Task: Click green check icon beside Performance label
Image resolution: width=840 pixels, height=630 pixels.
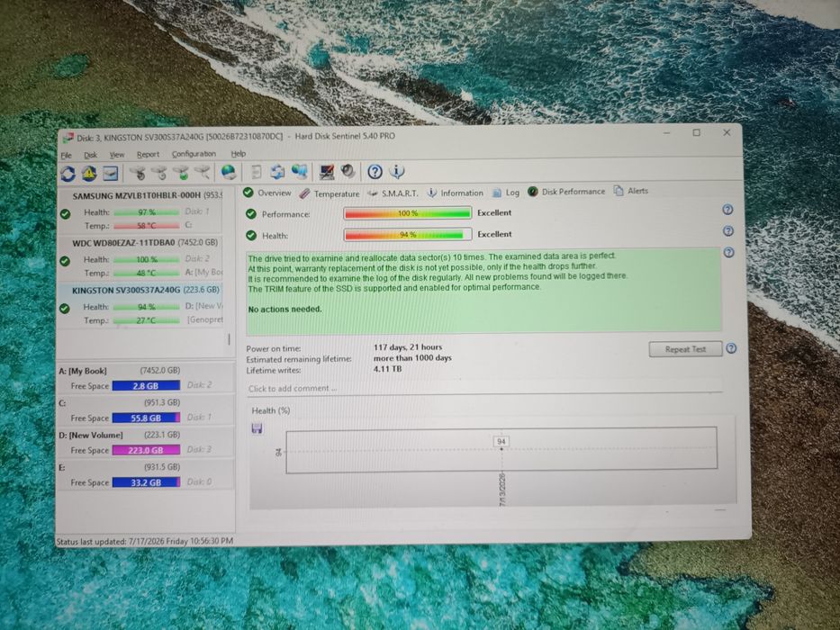Action: [250, 214]
